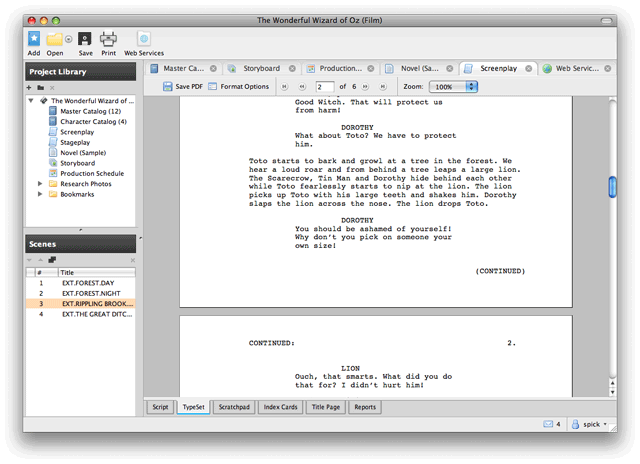
Task: Click the scrollbar up arrow
Action: click(x=612, y=384)
